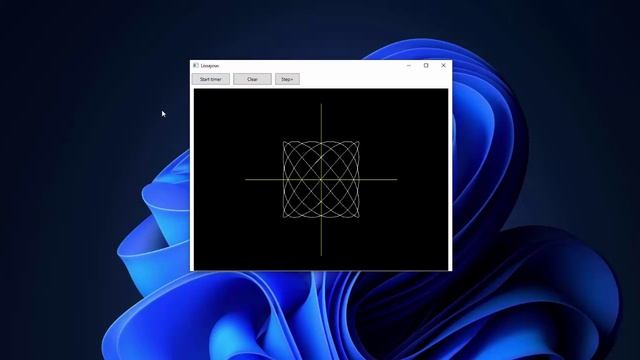This screenshot has height=360, width=640.
Task: Close the Lissajous window
Action: 444,65
